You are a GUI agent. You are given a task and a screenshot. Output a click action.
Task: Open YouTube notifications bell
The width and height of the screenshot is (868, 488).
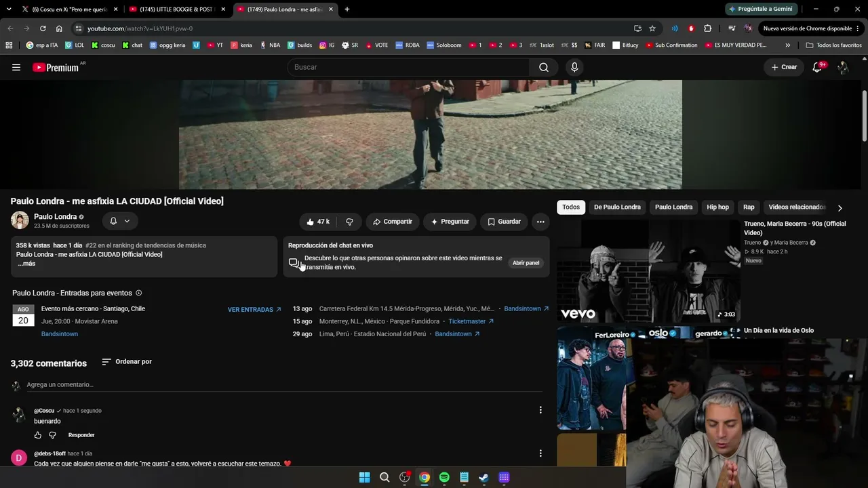817,67
